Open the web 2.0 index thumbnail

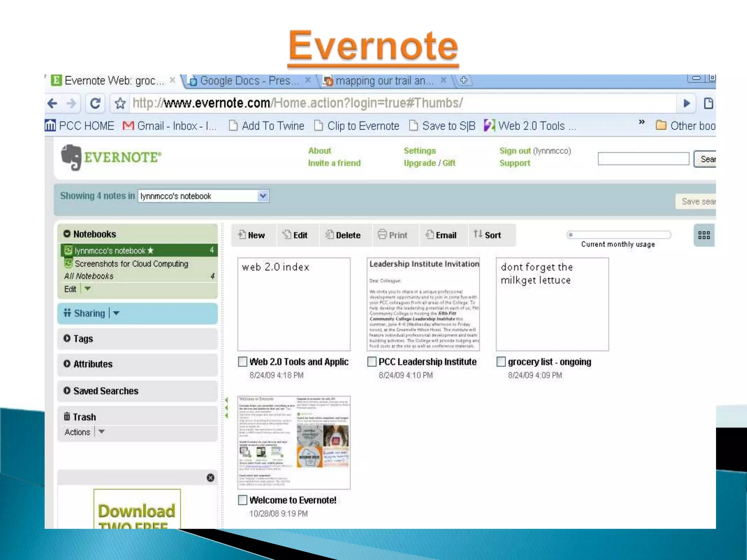point(294,304)
